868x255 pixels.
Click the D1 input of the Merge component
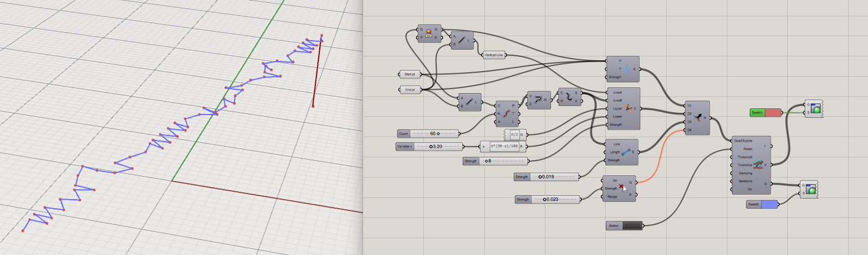689,105
